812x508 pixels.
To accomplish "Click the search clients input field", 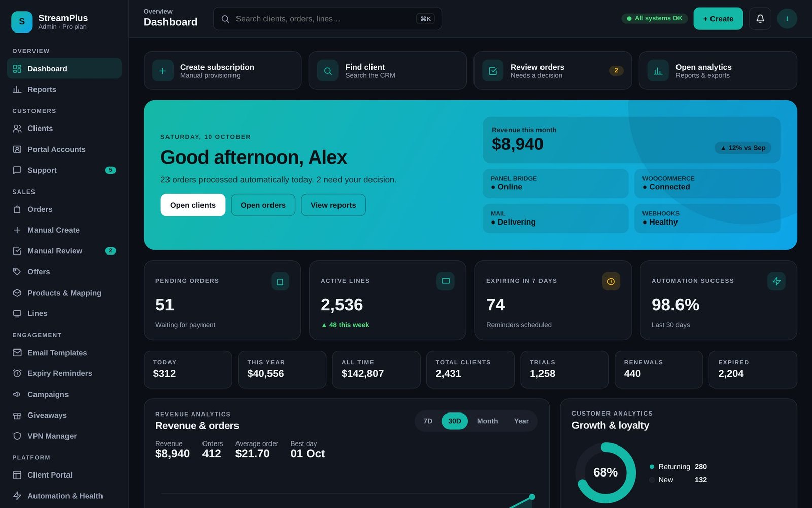I will click(327, 19).
